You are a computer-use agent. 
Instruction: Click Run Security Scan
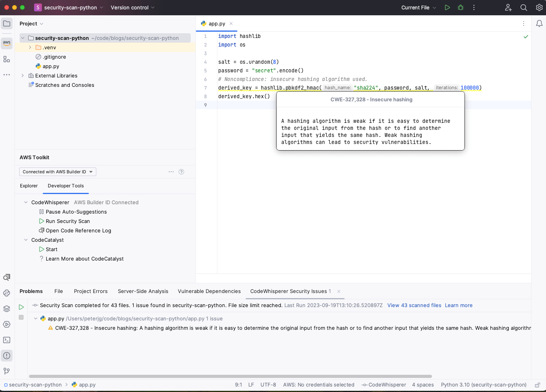coord(68,221)
